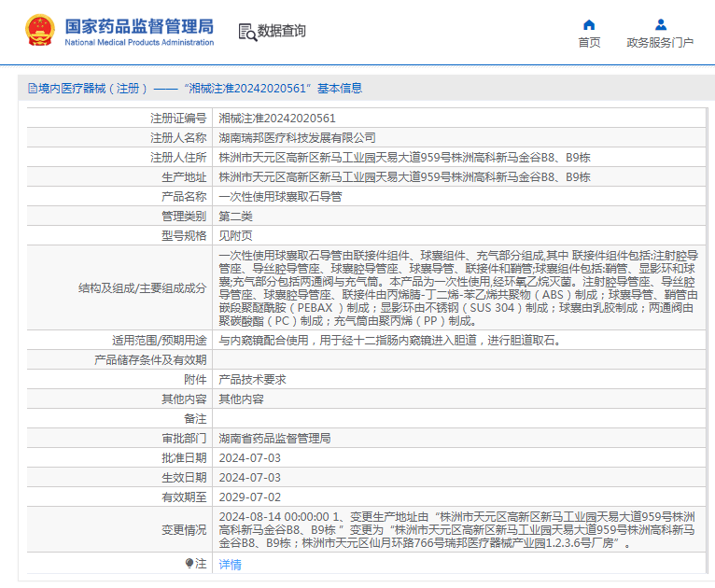Select the 生产地址 address value
715x588 pixels.
pos(404,177)
